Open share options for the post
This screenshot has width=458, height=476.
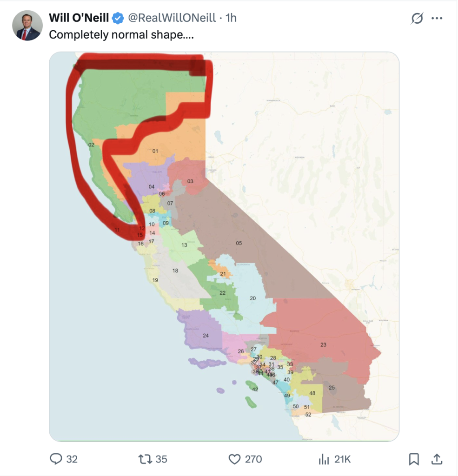(x=437, y=459)
